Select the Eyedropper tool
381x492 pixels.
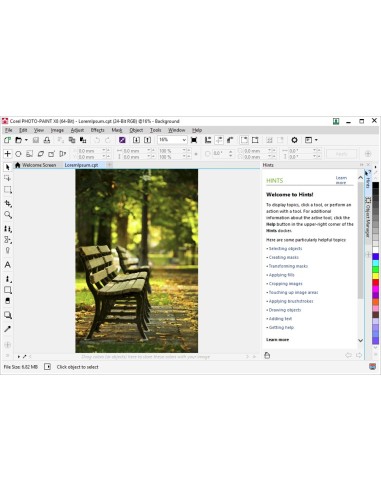coord(7,329)
